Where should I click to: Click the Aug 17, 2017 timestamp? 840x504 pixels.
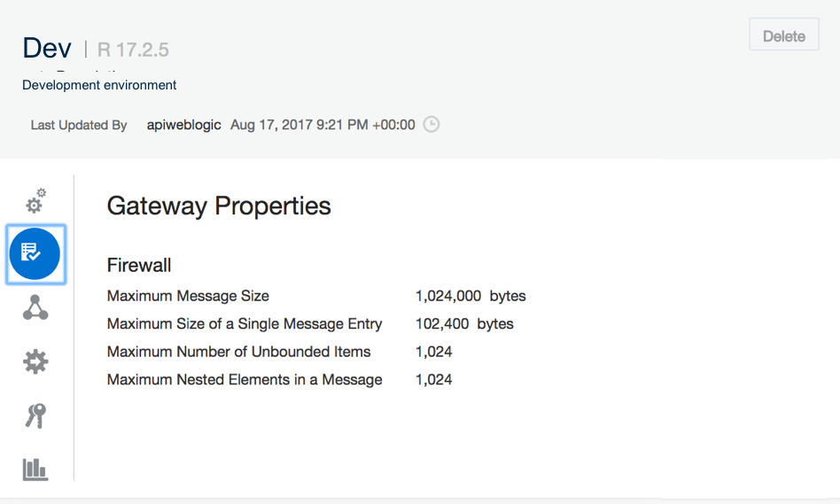323,125
